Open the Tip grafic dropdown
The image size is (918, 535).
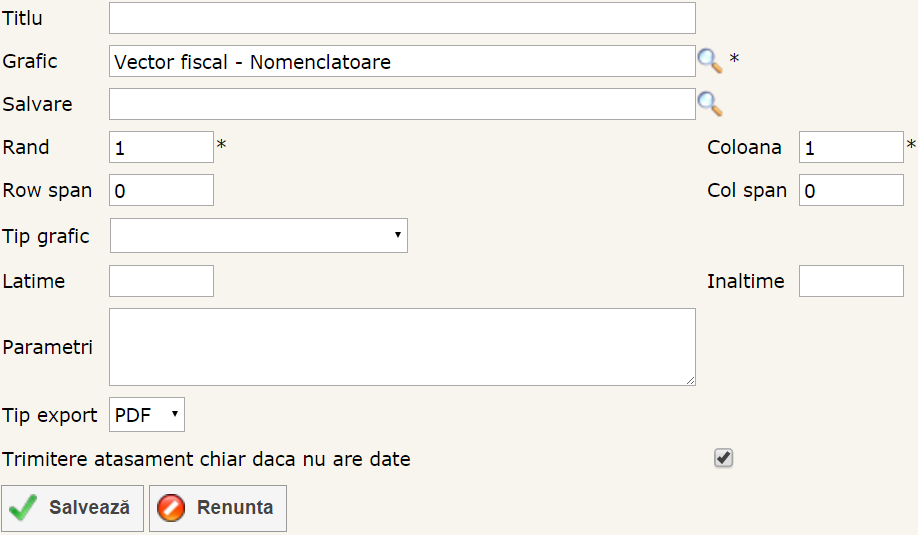pyautogui.click(x=258, y=236)
